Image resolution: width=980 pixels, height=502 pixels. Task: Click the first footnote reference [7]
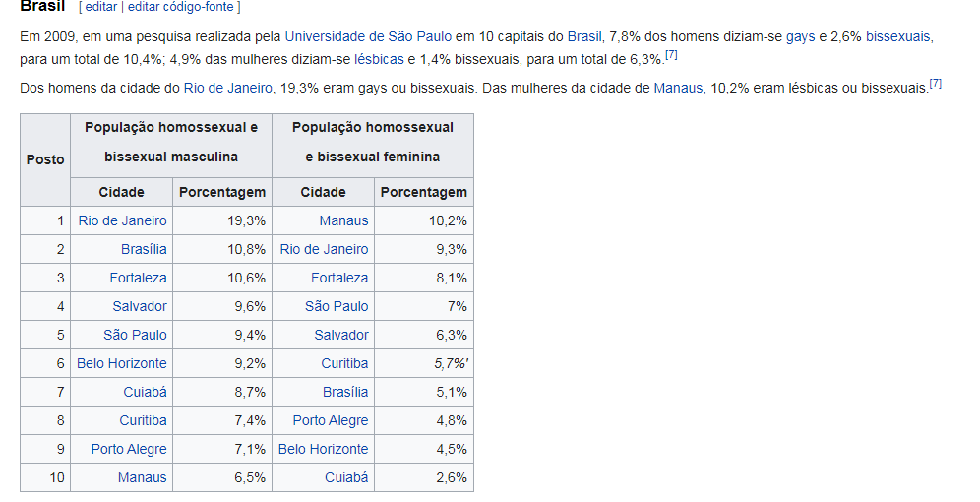(x=671, y=55)
